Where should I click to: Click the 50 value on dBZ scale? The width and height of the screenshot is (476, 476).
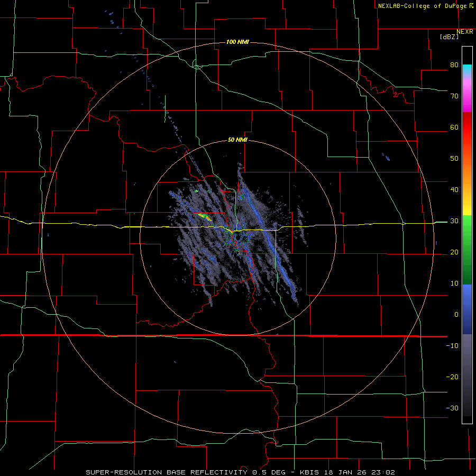(x=454, y=159)
